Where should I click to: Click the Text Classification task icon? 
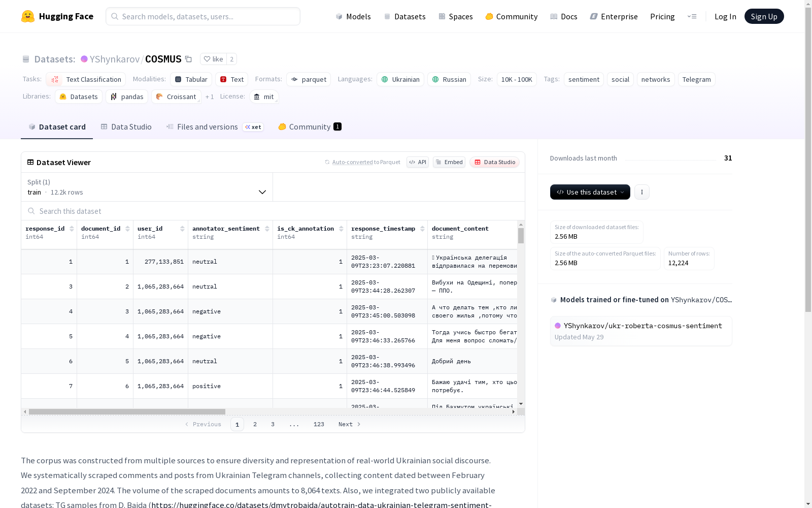click(55, 79)
